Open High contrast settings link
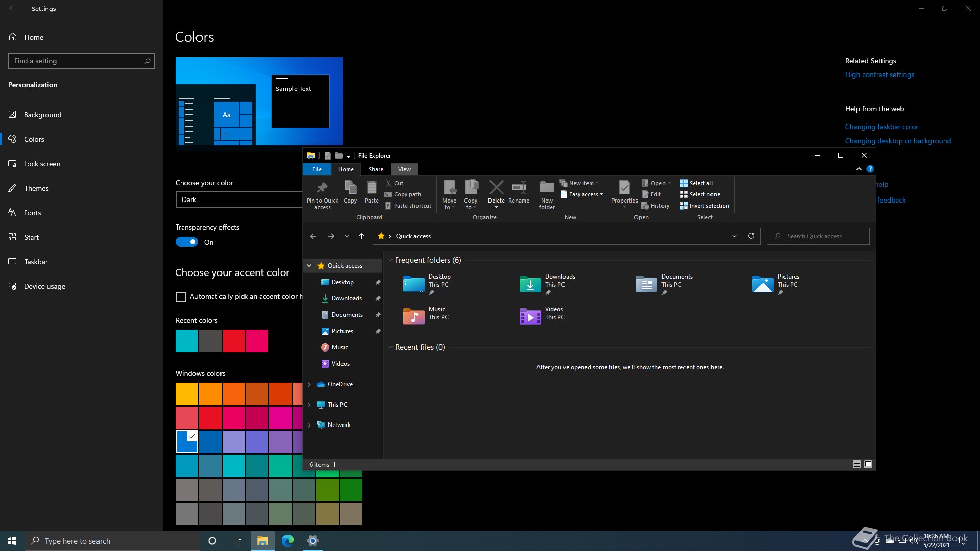This screenshot has width=980, height=551. (879, 74)
